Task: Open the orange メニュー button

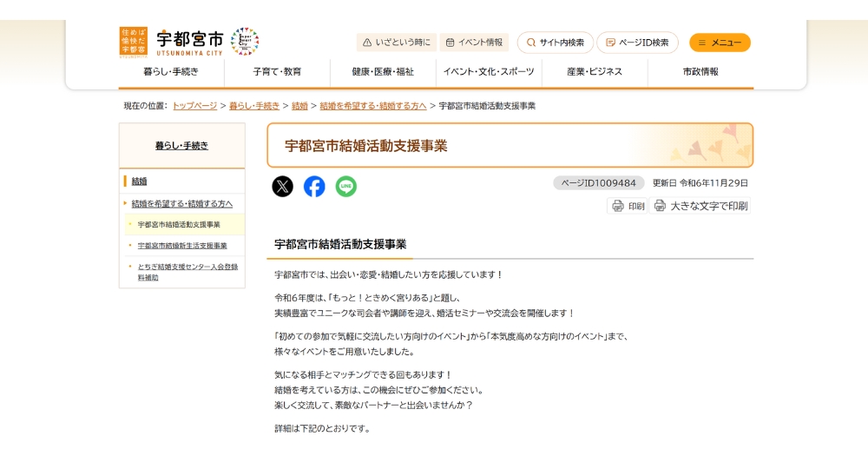Action: (x=720, y=43)
